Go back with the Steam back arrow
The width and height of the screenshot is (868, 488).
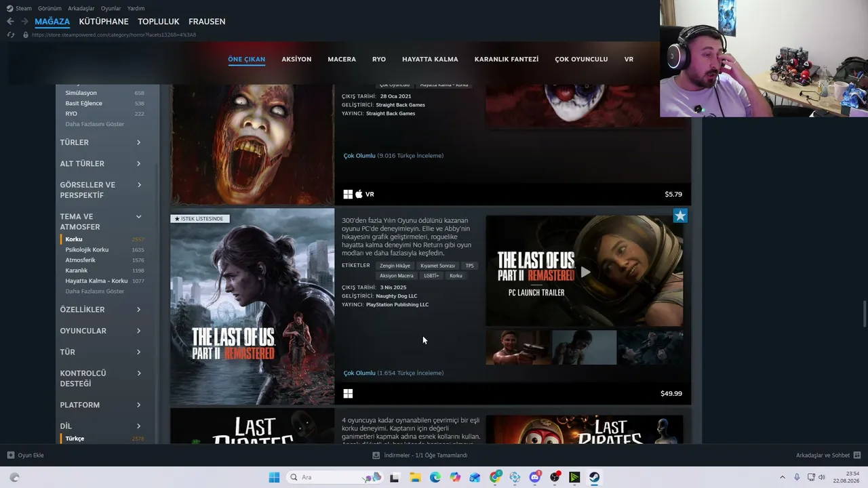[10, 22]
